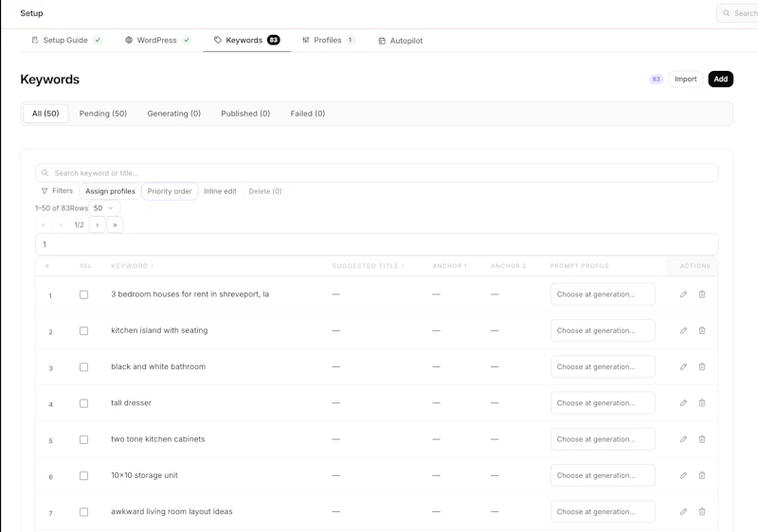Delete the 'awkward living room layout ideas' keyword
This screenshot has height=532, width=758.
click(x=702, y=511)
